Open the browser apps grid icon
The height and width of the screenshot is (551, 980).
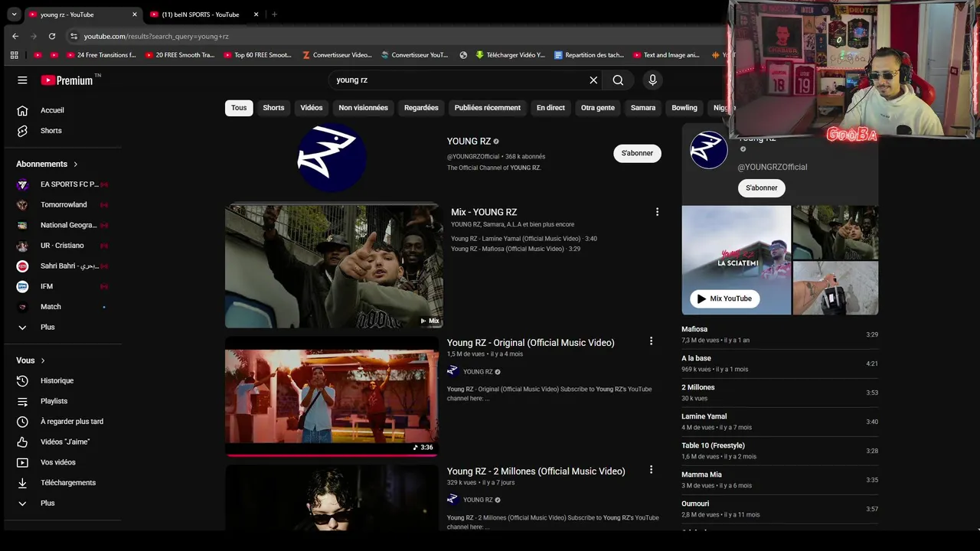click(x=14, y=55)
